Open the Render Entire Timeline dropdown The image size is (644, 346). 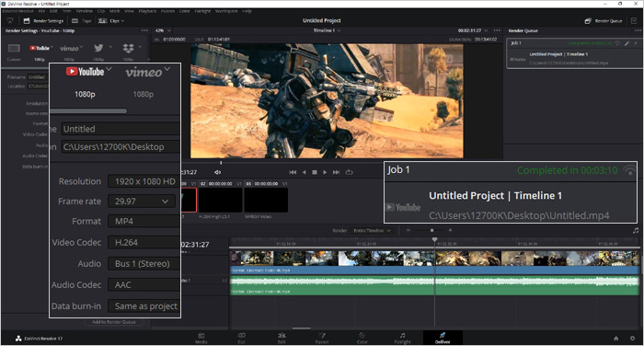372,231
